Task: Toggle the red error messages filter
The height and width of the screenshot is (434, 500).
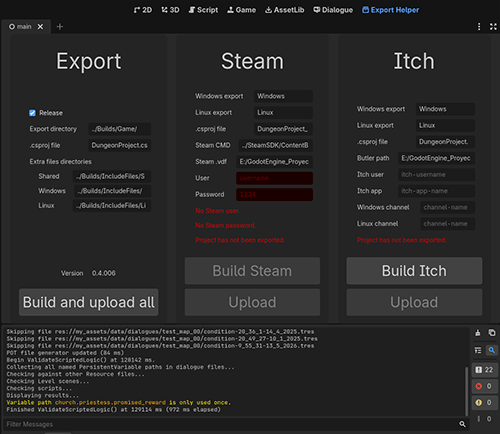Action: tap(485, 386)
